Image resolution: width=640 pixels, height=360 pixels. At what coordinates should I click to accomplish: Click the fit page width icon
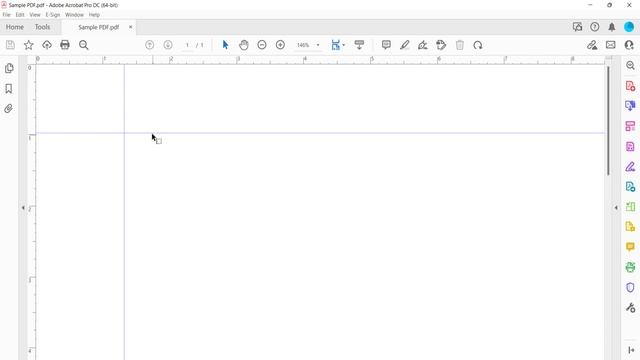tap(336, 45)
